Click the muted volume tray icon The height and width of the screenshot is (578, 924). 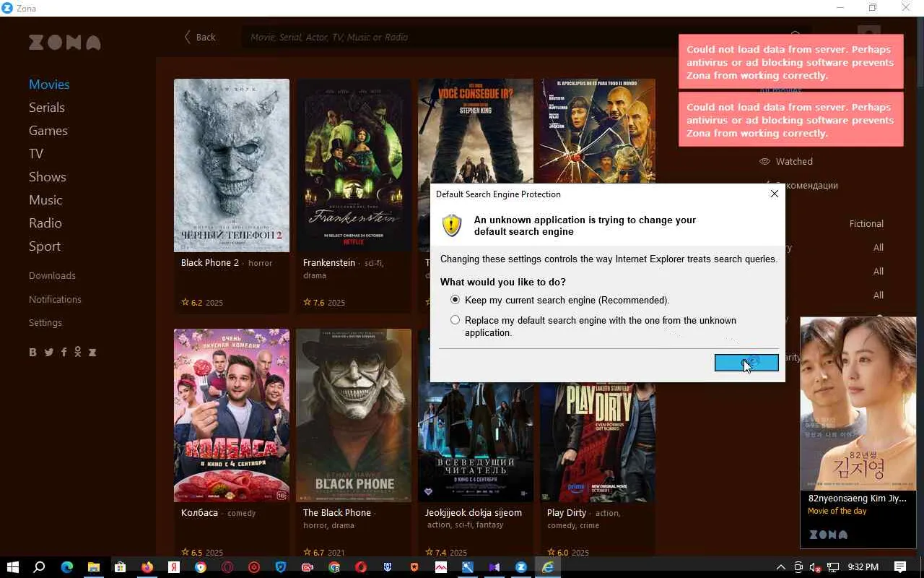pos(815,567)
